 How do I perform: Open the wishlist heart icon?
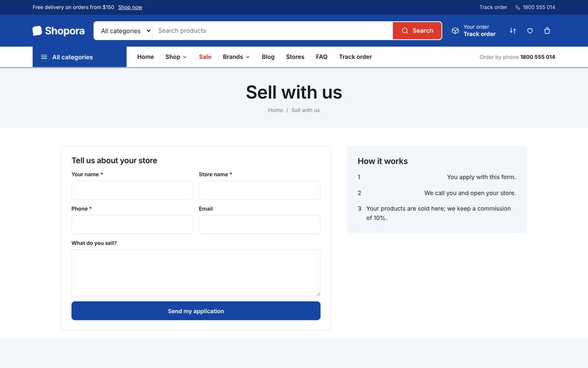pos(530,30)
